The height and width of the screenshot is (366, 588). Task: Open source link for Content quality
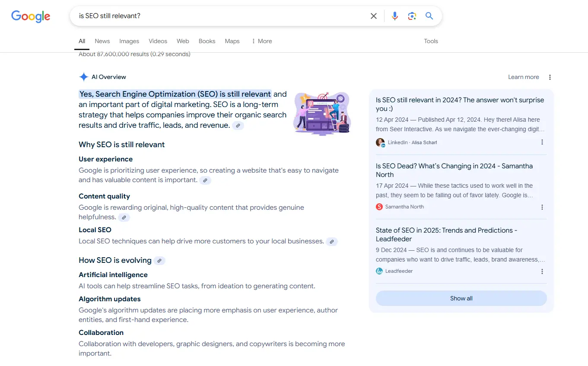[x=124, y=218]
